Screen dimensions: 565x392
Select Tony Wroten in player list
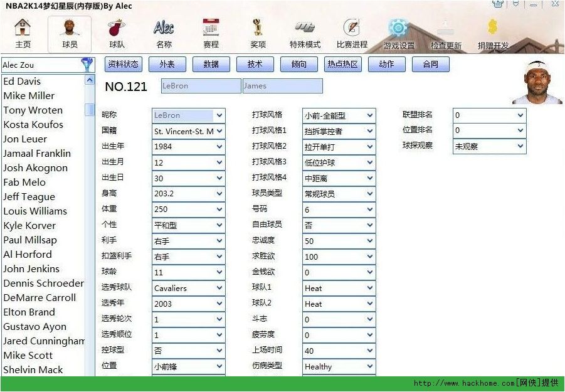point(33,110)
